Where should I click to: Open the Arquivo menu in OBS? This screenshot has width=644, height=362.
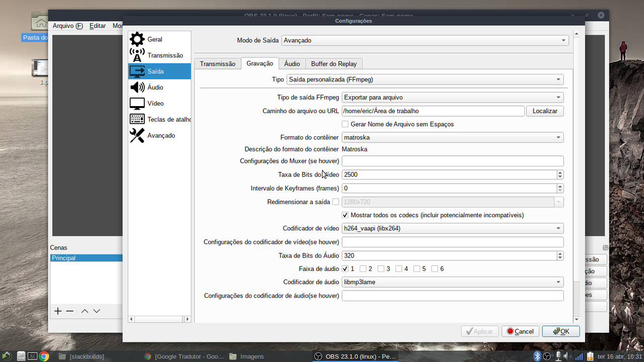67,26
